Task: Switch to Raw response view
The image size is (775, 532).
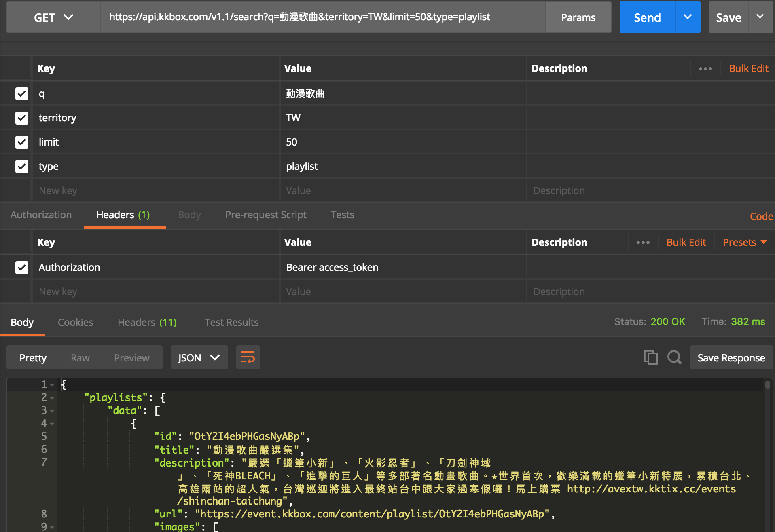Action: pos(80,358)
